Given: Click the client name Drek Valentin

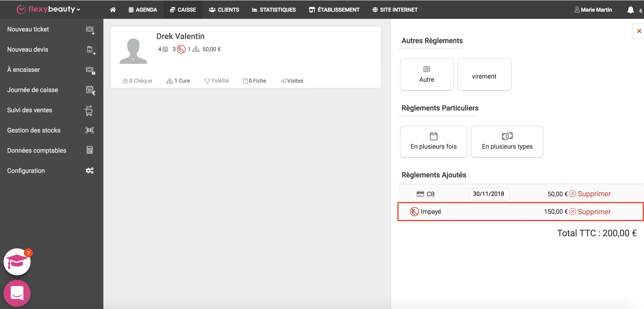Looking at the screenshot, I should (x=180, y=36).
